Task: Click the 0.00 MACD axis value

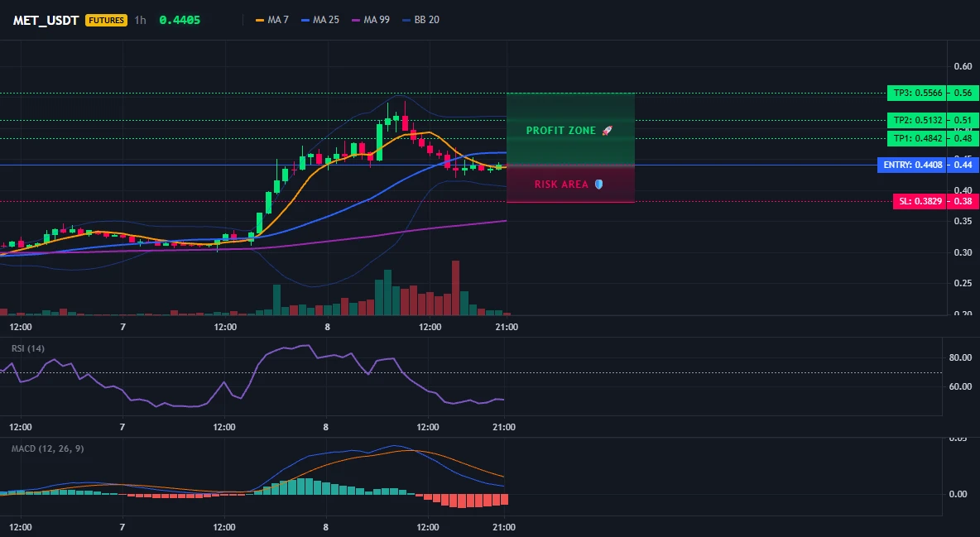Action: tap(958, 494)
